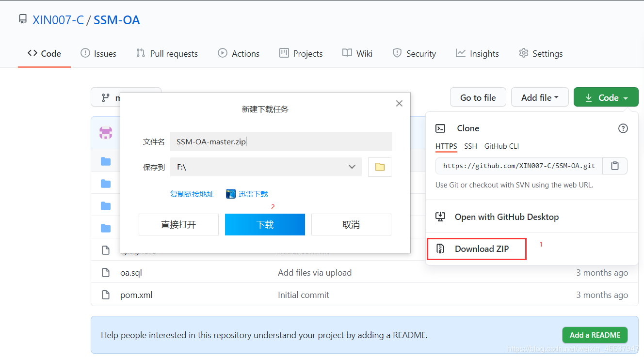Screen dimensions: 644x358
Task: Open the Code tab
Action: coord(44,53)
